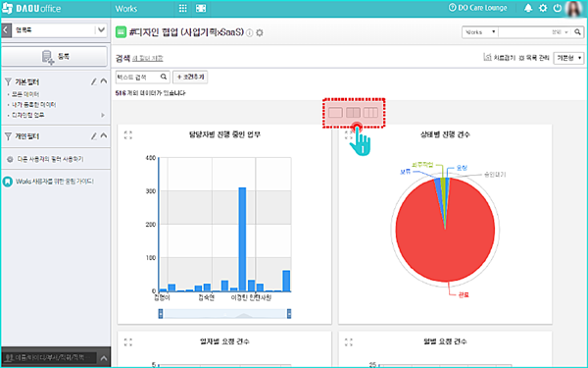Image resolution: width=588 pixels, height=368 pixels.
Task: Open 목록 관리 list management
Action: click(x=534, y=58)
